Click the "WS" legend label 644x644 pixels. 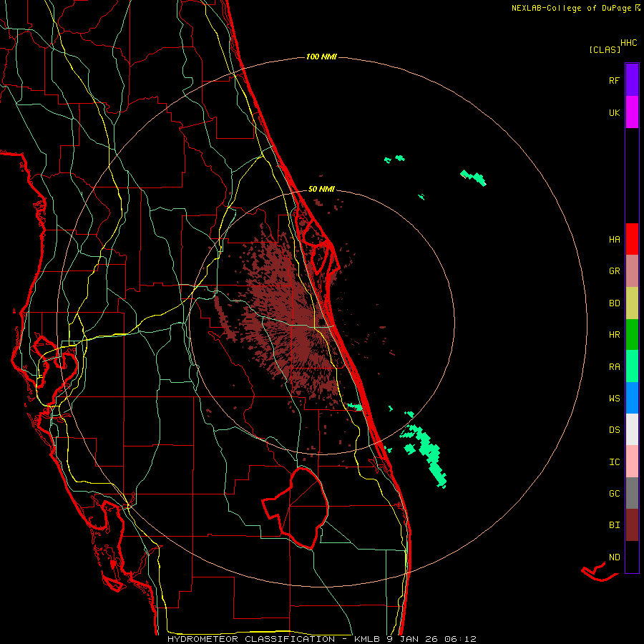tap(614, 399)
